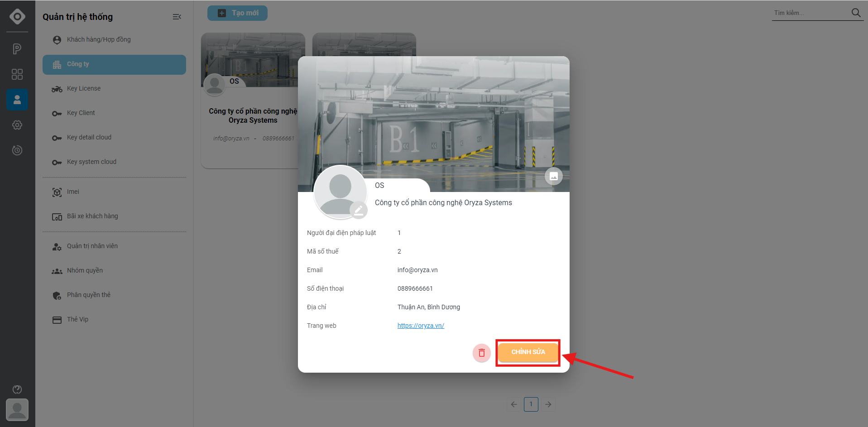The height and width of the screenshot is (427, 868).
Task: Click the help question mark icon
Action: coord(17,389)
